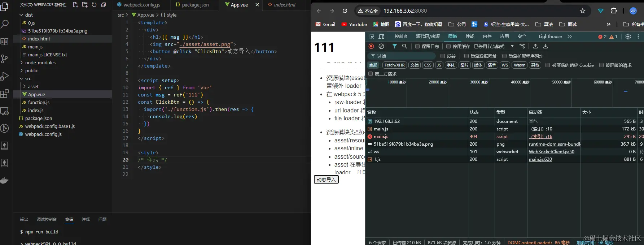
Task: Open index.html in the dist folder
Action: click(62, 39)
